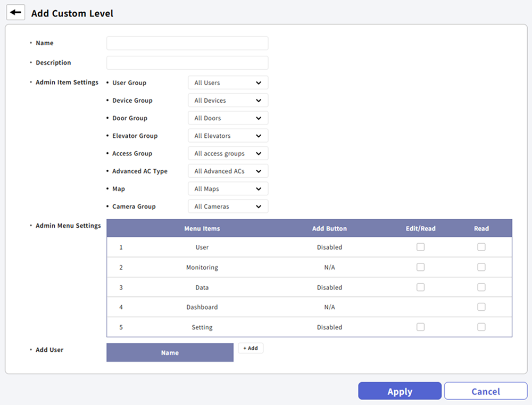Expand the Camera Group dropdown
Viewport: 532px width, 405px height.
click(x=228, y=206)
